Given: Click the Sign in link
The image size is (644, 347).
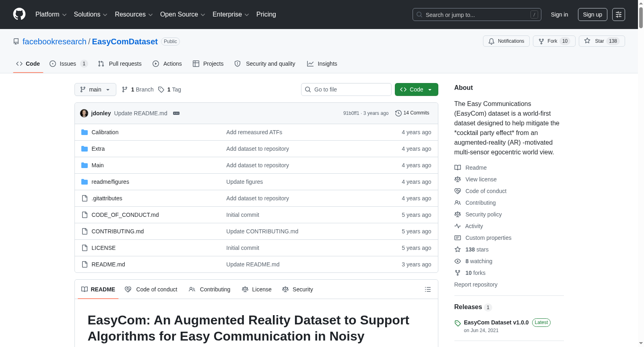Looking at the screenshot, I should click(x=559, y=15).
